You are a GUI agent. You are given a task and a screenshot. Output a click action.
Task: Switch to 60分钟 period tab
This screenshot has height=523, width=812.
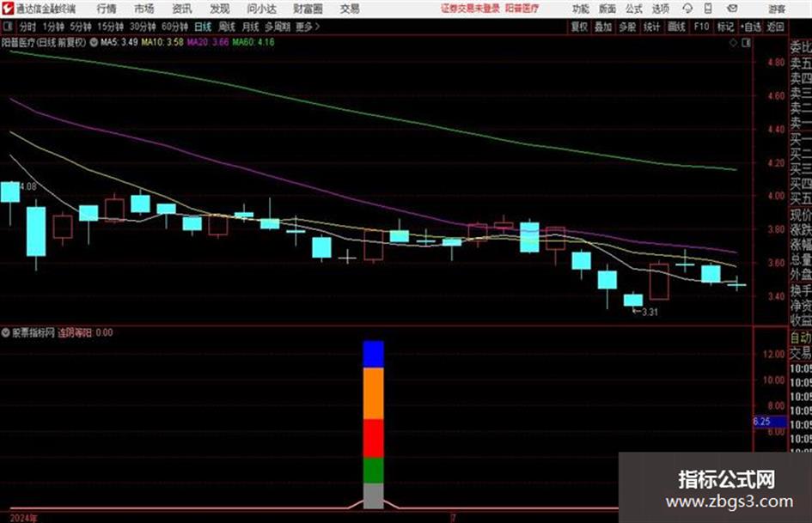click(x=174, y=27)
